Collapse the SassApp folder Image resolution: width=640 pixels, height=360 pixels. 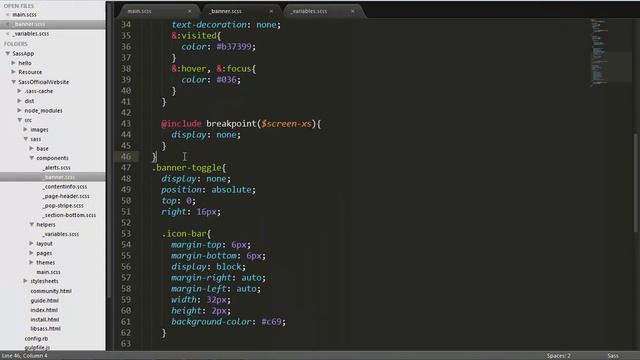coord(7,53)
